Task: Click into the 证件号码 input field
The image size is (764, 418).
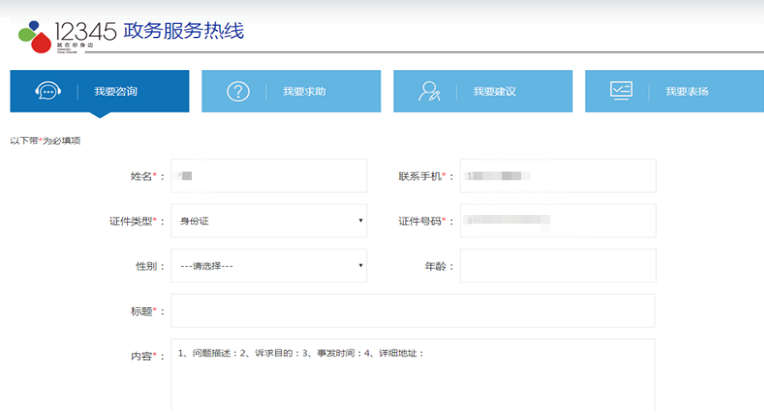Action: tap(558, 221)
